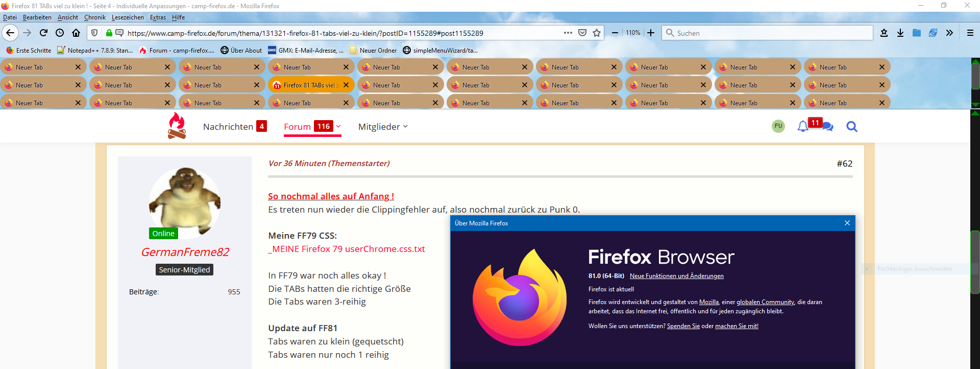980x369 pixels.
Task: Click tab strip scrollbar up arrow
Action: pos(975,61)
